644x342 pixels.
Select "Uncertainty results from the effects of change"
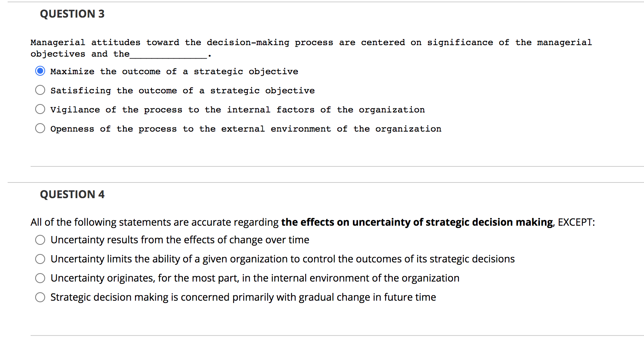click(x=40, y=240)
